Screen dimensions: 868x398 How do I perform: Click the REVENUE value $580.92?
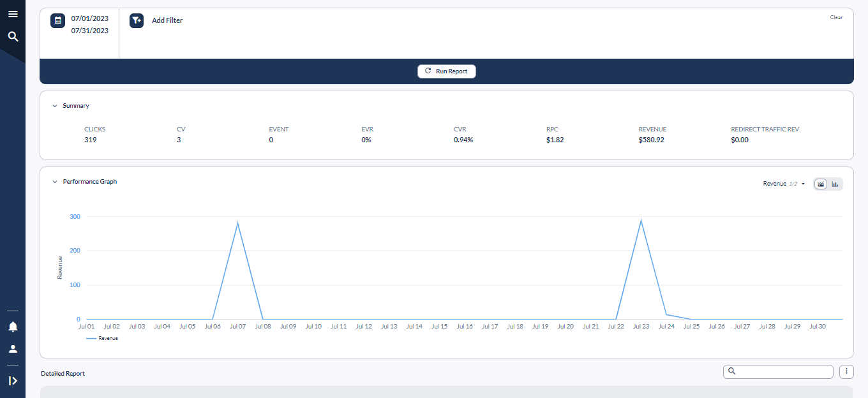(x=651, y=140)
